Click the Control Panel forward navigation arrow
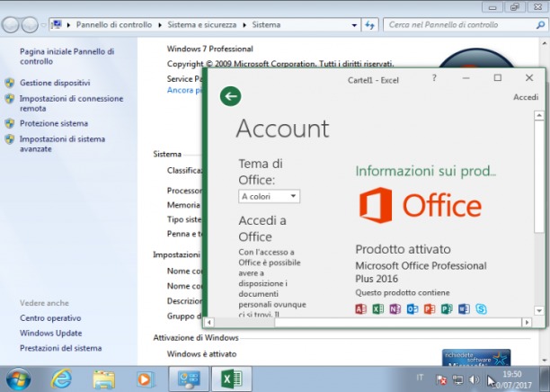550x392 pixels. point(30,25)
